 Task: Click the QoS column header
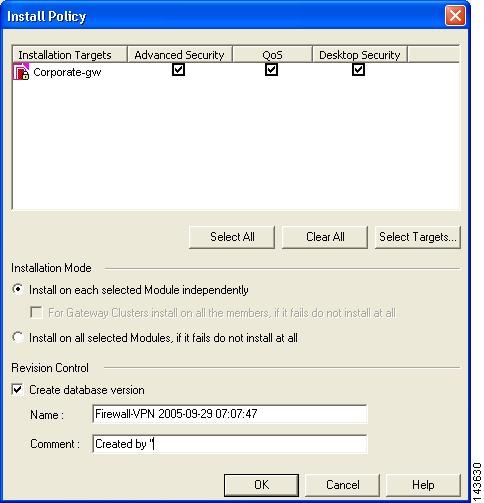(x=272, y=55)
